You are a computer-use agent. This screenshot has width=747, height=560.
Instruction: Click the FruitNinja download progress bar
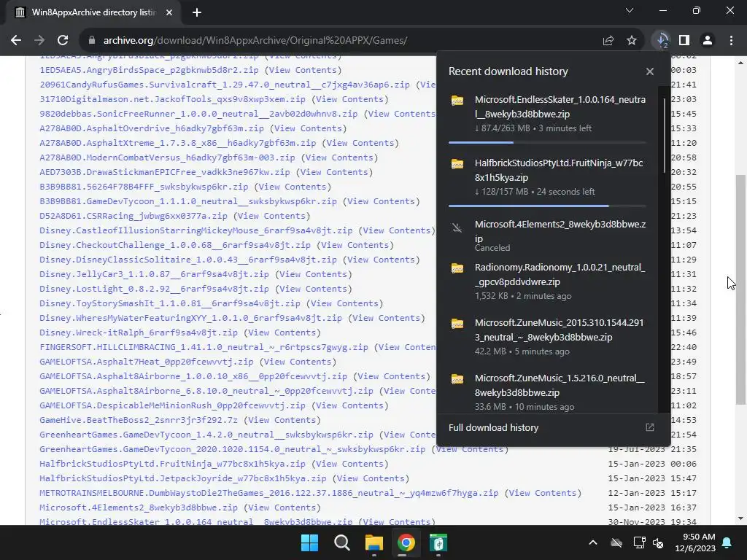547,206
